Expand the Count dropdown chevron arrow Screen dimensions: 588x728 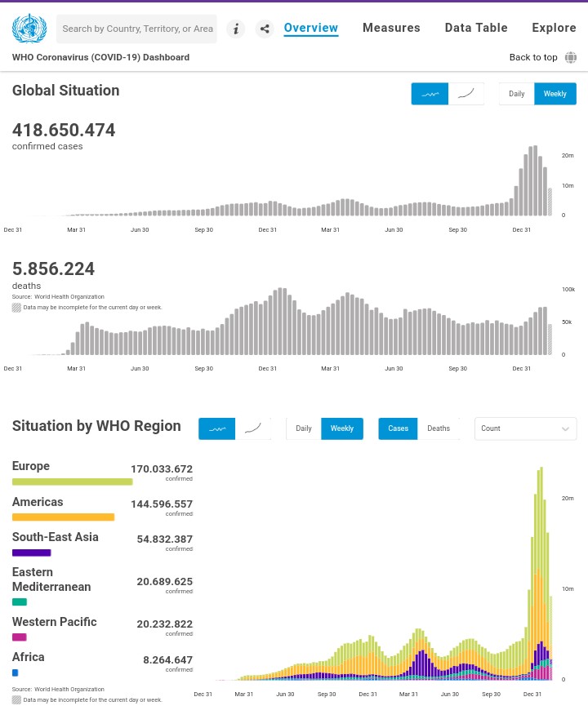coord(565,429)
